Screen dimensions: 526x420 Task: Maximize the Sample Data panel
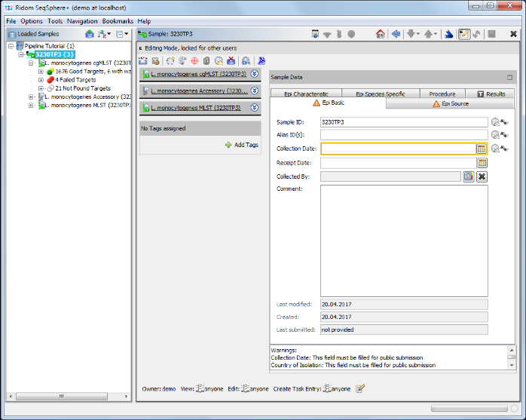[x=510, y=78]
